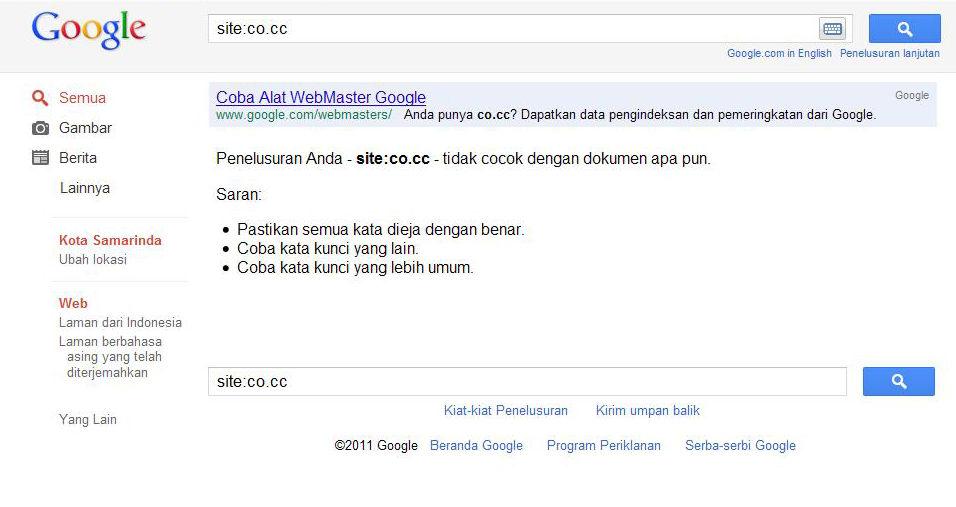
Task: Expand the Lainnya categories
Action: click(85, 188)
